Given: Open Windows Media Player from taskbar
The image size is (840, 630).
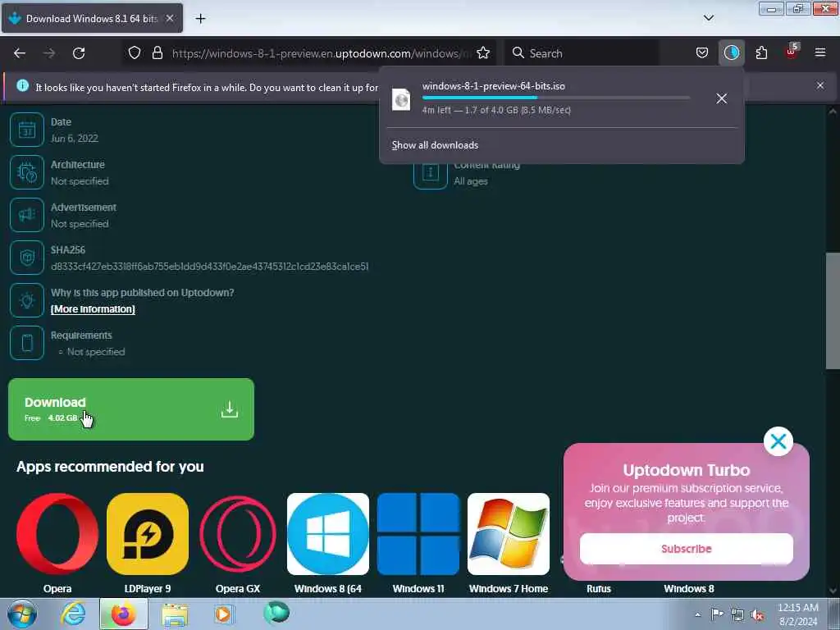Looking at the screenshot, I should pos(223,614).
